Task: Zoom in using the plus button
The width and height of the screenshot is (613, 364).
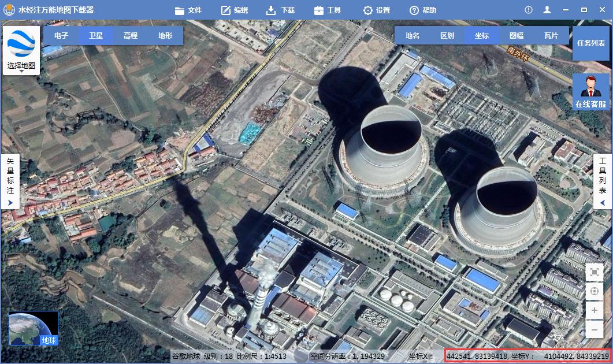Action: pyautogui.click(x=595, y=310)
